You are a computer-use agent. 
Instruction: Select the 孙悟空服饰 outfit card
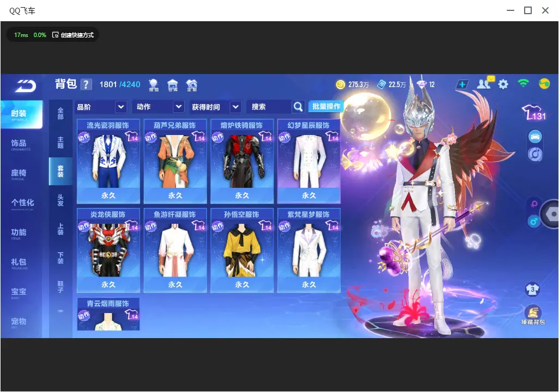pyautogui.click(x=242, y=250)
